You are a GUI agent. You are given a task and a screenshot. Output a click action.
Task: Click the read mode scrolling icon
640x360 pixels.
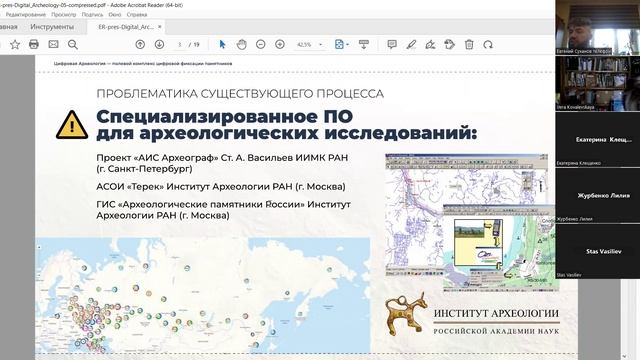364,44
